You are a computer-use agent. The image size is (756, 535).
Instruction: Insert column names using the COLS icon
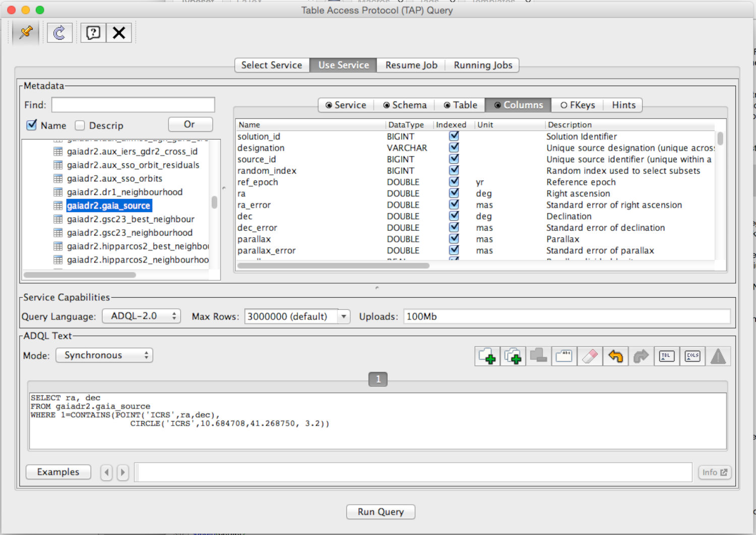click(692, 356)
